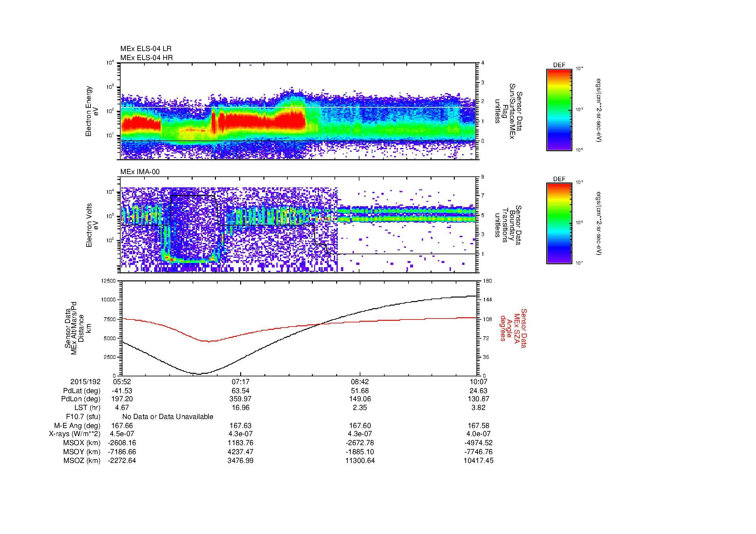Click the 'Boundary Transitions' axis label

pos(509,225)
